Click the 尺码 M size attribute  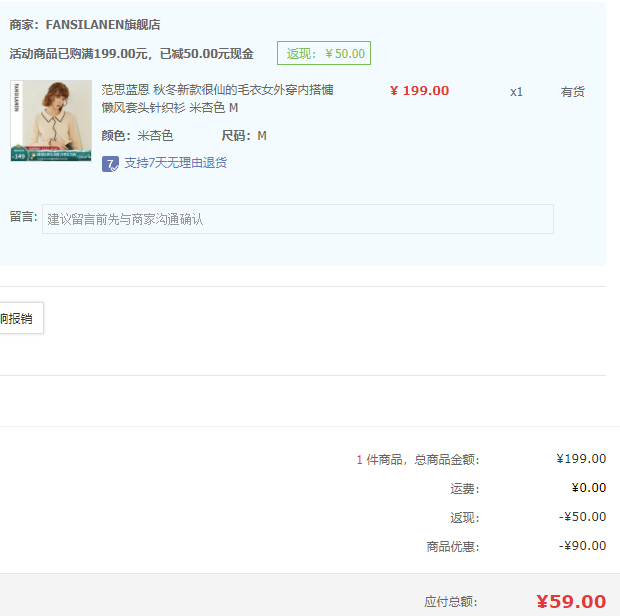(244, 136)
